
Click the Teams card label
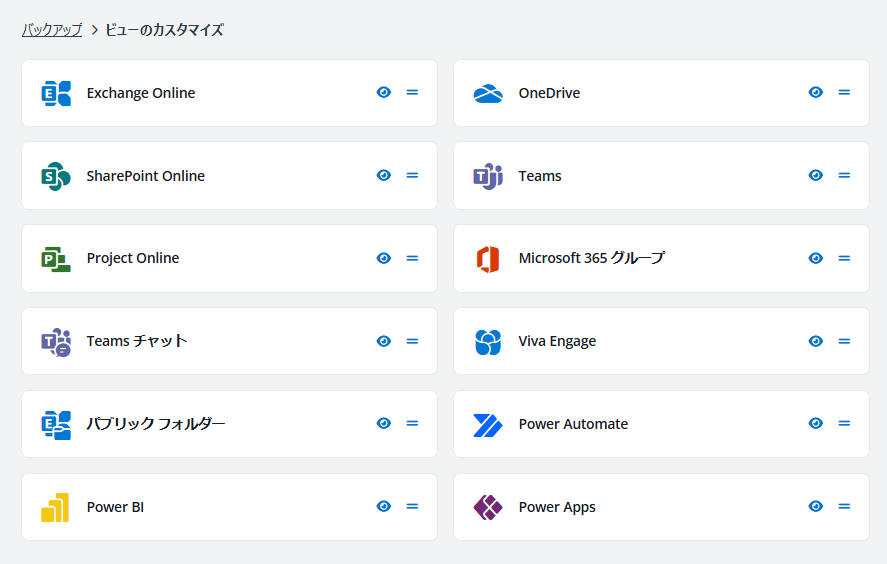pos(540,176)
